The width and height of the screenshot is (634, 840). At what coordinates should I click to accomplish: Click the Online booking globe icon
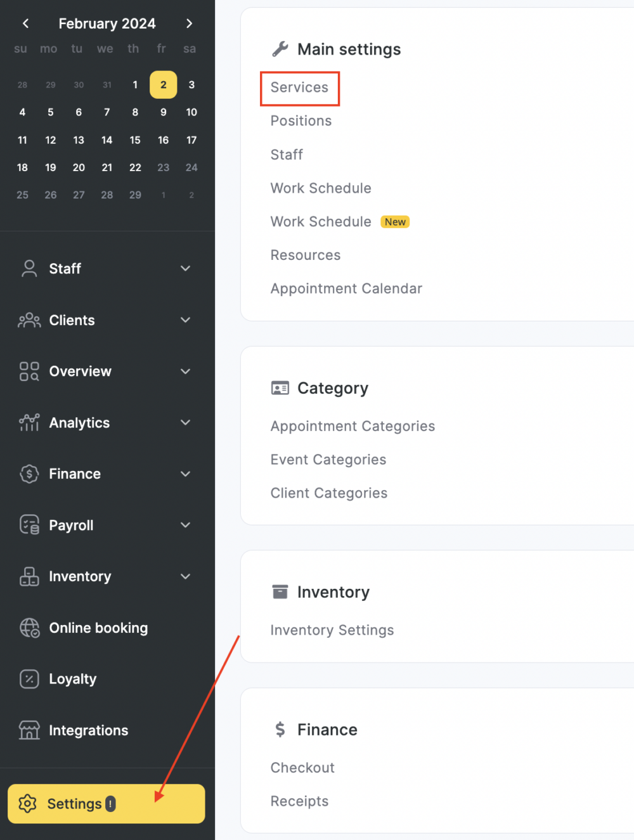[29, 628]
